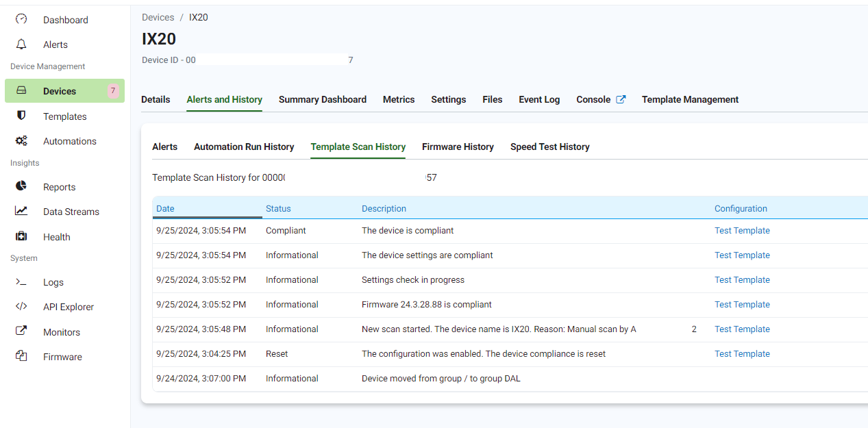868x428 pixels.
Task: Click the Alerts bell icon in sidebar
Action: 21,44
